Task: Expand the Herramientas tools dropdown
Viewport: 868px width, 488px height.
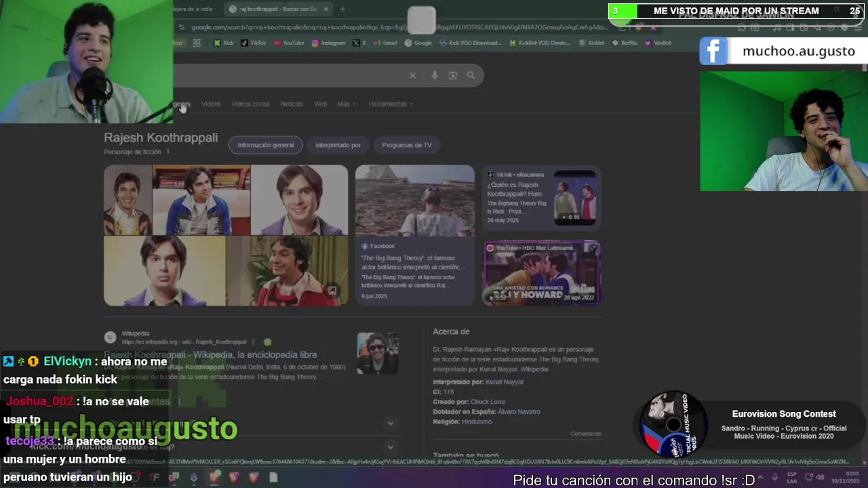Action: [391, 104]
